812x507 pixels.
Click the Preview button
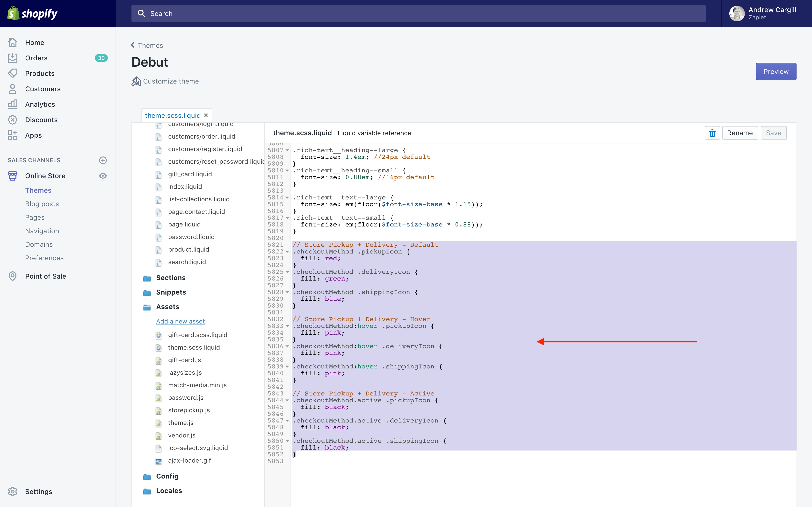[776, 71]
